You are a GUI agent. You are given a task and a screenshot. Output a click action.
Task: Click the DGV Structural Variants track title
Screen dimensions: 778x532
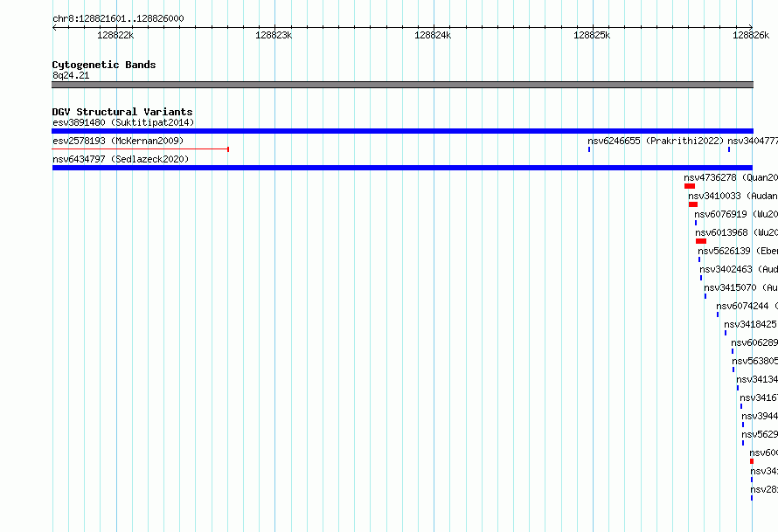[122, 112]
